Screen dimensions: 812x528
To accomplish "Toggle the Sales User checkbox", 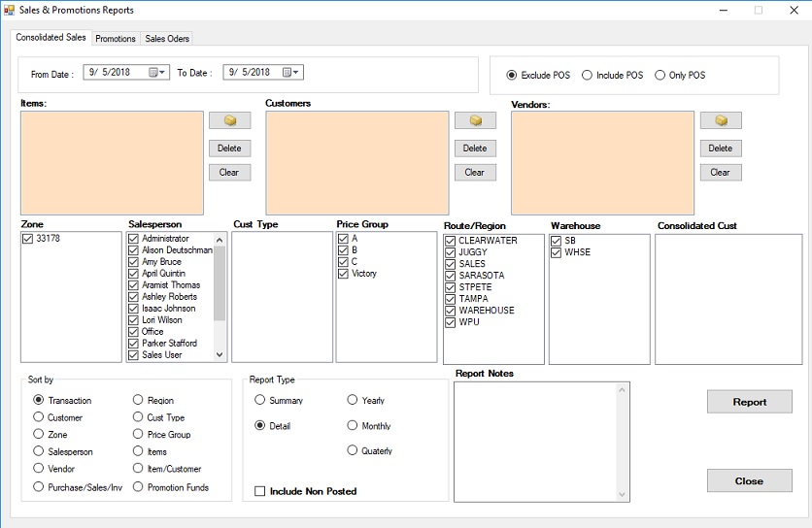I will coord(134,355).
